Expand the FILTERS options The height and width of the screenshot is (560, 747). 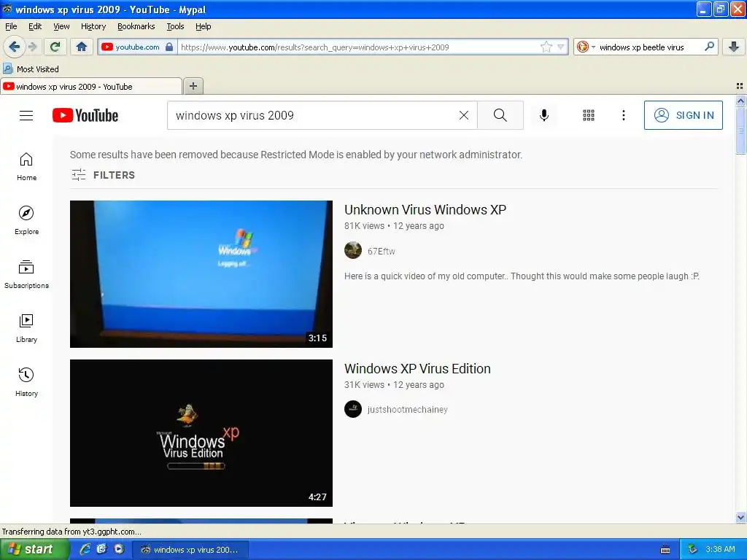coord(103,175)
